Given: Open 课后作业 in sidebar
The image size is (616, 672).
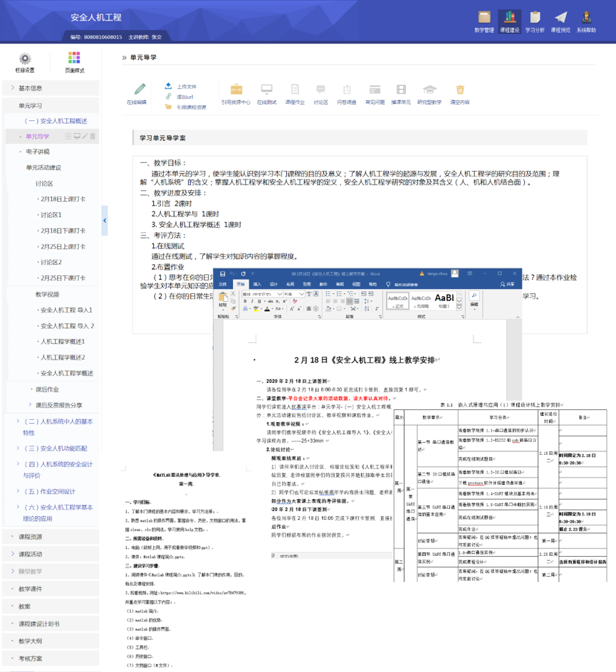Looking at the screenshot, I should coord(47,389).
